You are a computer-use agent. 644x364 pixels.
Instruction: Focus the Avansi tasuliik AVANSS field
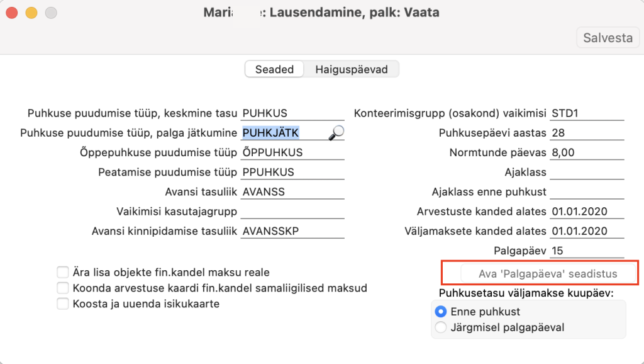[292, 192]
